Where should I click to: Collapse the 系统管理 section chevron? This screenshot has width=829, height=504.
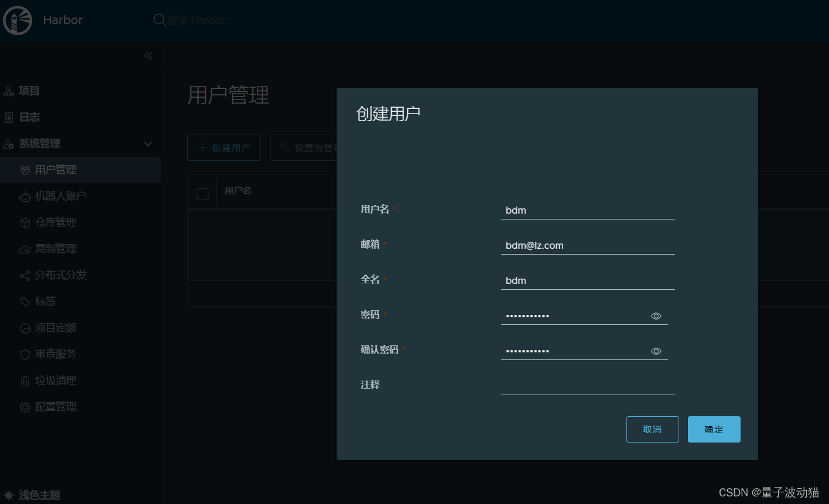pos(148,144)
